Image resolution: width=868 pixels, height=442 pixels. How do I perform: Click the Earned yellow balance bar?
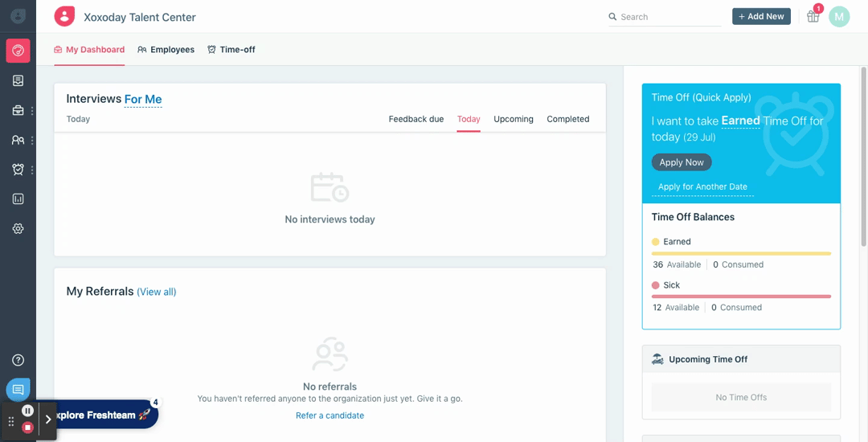pos(741,253)
